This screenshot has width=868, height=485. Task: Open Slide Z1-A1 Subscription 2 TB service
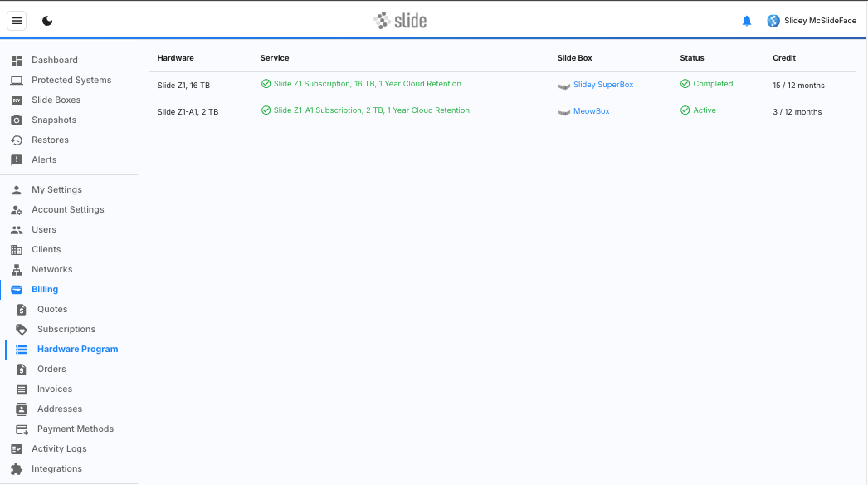371,110
